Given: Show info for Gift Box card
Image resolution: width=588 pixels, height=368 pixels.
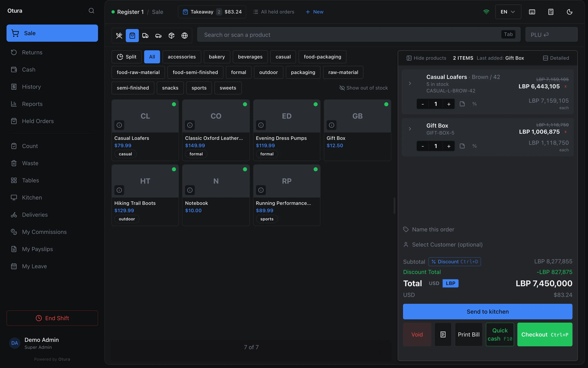Looking at the screenshot, I should click(x=331, y=125).
